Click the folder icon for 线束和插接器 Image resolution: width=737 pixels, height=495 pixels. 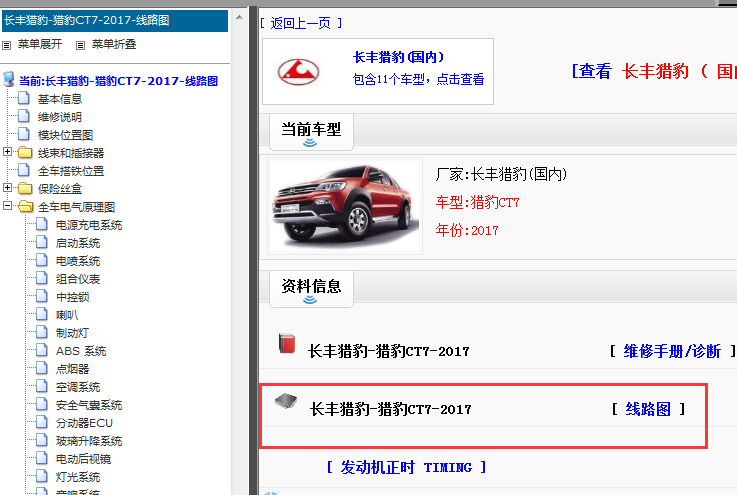[25, 152]
